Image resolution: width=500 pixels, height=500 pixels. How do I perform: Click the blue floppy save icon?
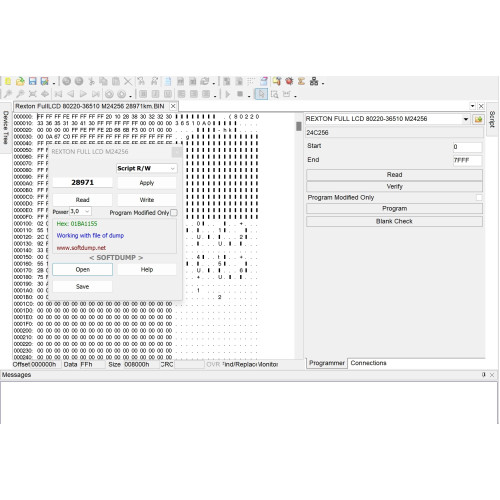[x=32, y=81]
